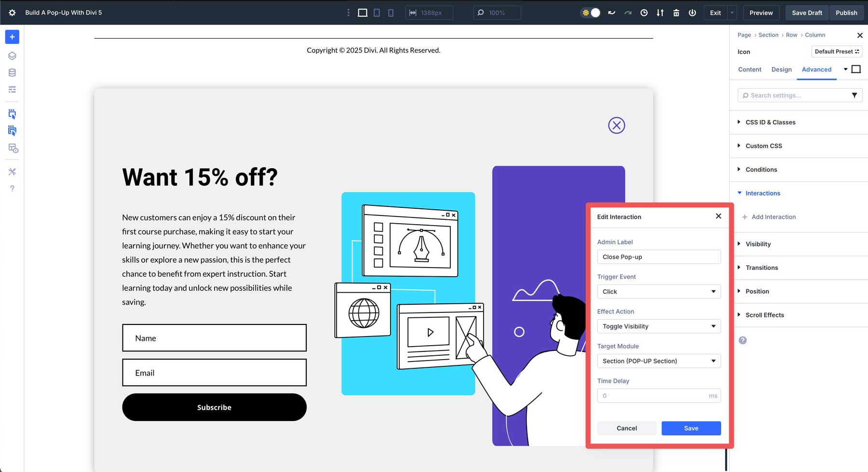868x472 pixels.
Task: Save the Close Pop-up interaction
Action: (x=691, y=428)
